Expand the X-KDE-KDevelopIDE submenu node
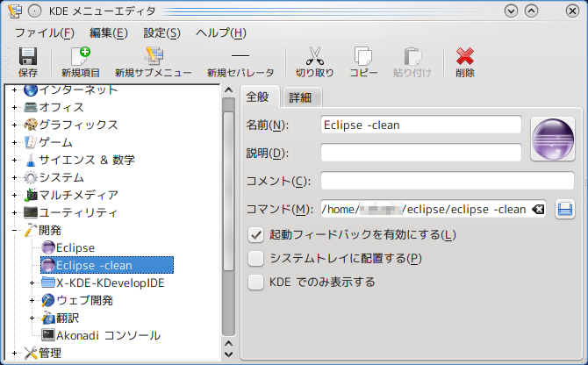 [32, 283]
